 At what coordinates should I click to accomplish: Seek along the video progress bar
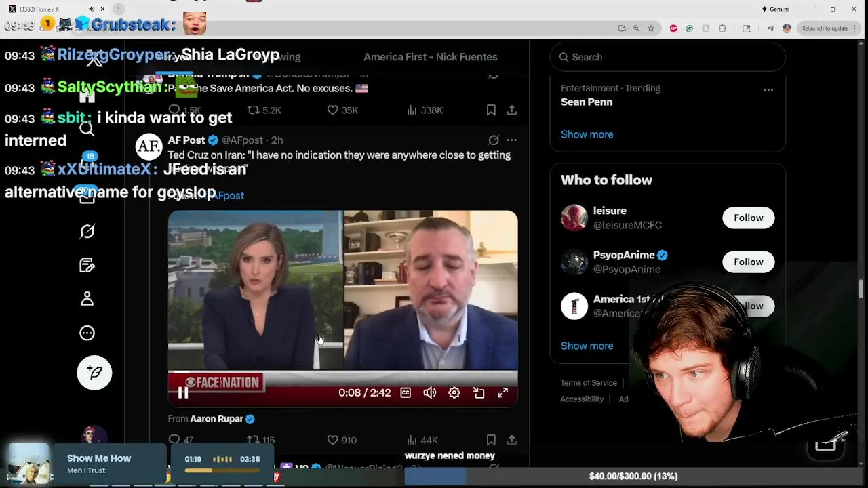tap(342, 372)
